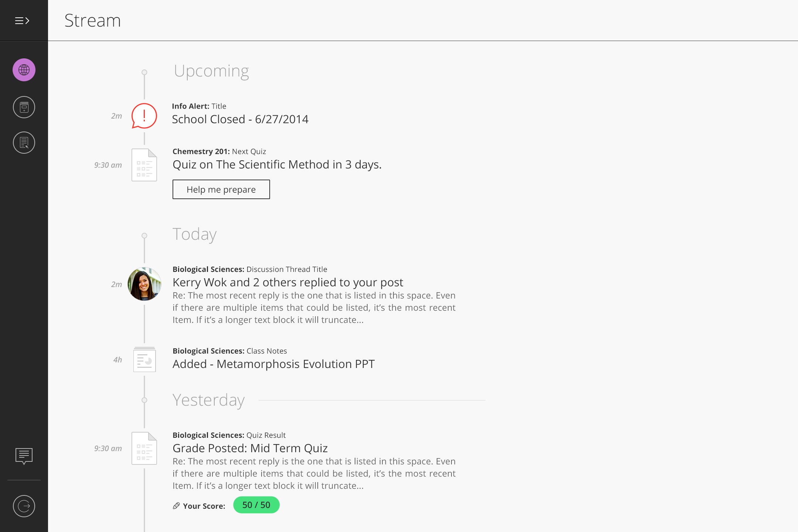The height and width of the screenshot is (532, 798).
Task: Click the Chemestry quiz document icon
Action: pos(144,165)
